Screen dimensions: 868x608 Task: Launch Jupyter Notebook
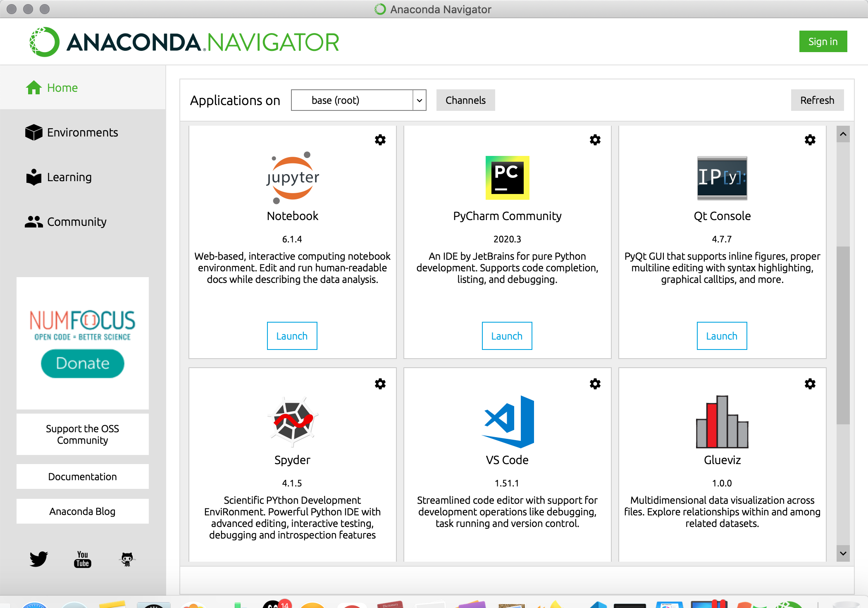coord(292,336)
